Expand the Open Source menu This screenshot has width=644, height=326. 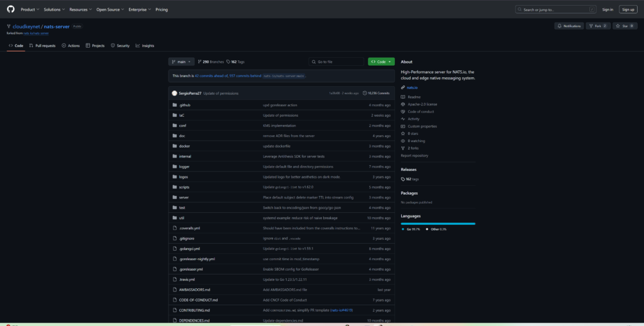pyautogui.click(x=110, y=9)
